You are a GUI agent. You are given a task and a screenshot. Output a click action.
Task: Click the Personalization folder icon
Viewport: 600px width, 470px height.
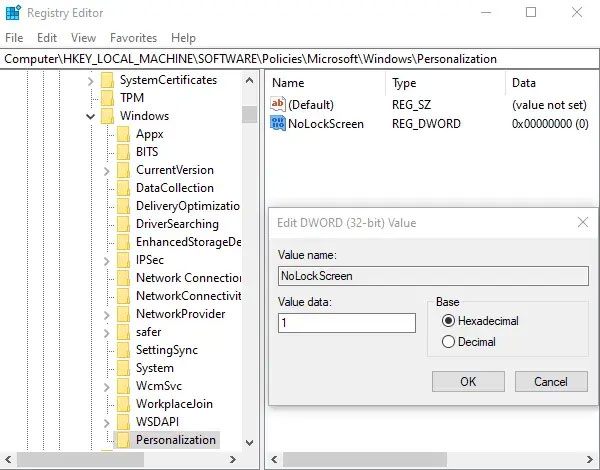[x=124, y=440]
